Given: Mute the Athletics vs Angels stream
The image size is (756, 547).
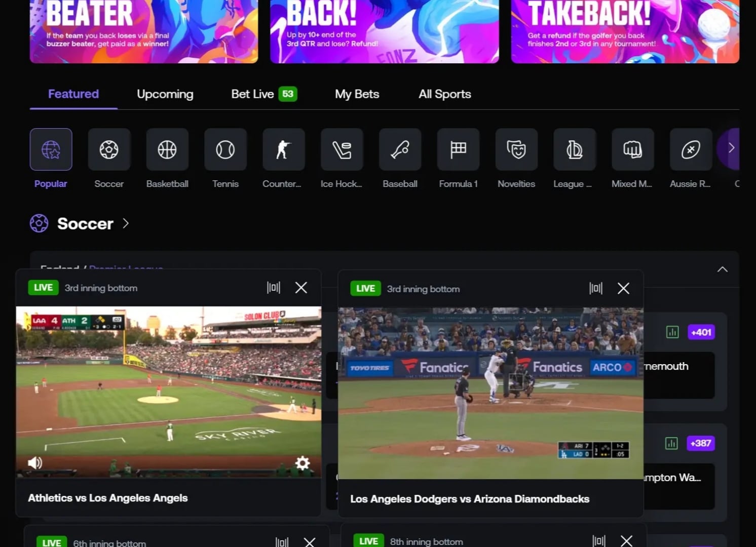Looking at the screenshot, I should point(35,462).
